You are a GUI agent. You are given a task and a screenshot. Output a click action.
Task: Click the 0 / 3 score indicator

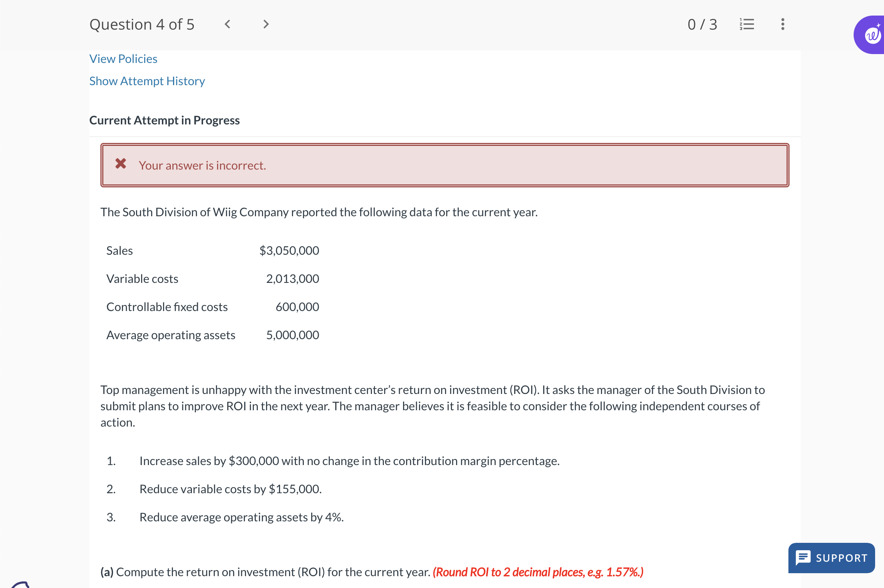(702, 25)
